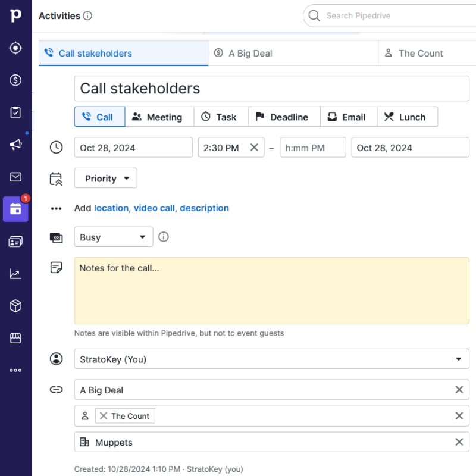Switch to the A Big Deal tab
This screenshot has width=476, height=476.
pyautogui.click(x=293, y=53)
